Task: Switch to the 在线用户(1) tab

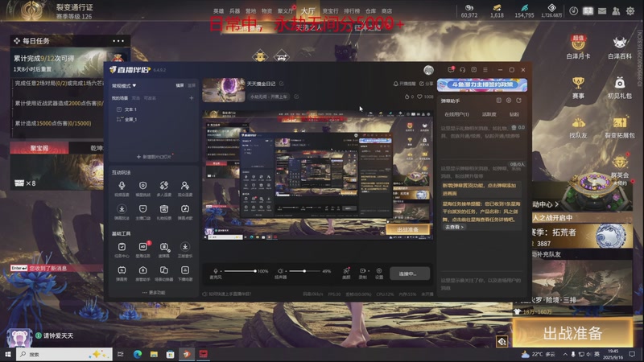Action: coord(456,114)
